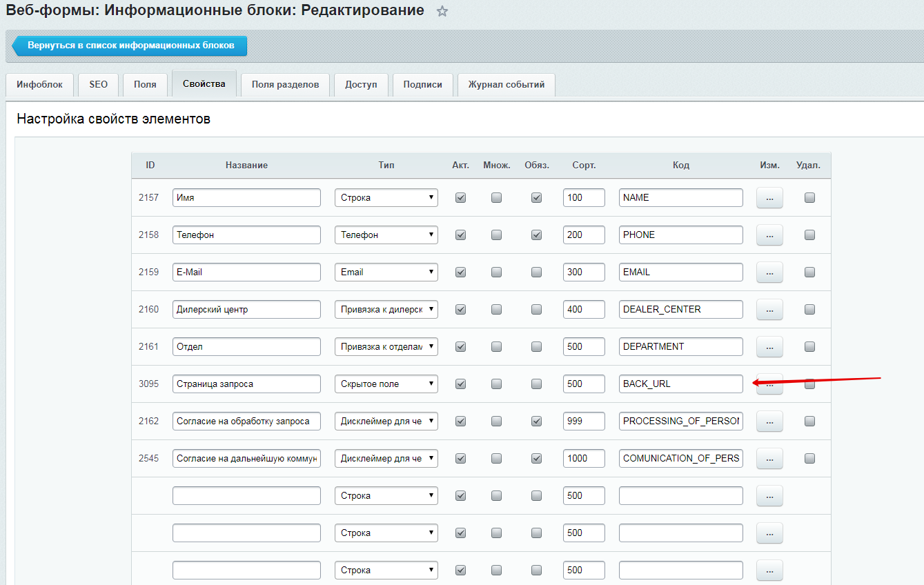Viewport: 924px width, 585px height.
Task: Check delete box for Имя property
Action: click(809, 197)
